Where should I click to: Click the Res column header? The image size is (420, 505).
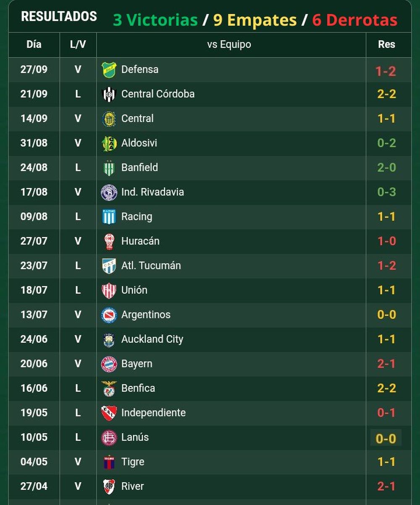(386, 44)
